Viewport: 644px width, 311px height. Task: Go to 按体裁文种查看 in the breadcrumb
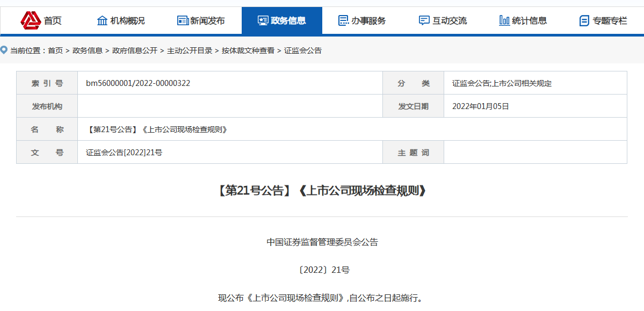point(248,51)
